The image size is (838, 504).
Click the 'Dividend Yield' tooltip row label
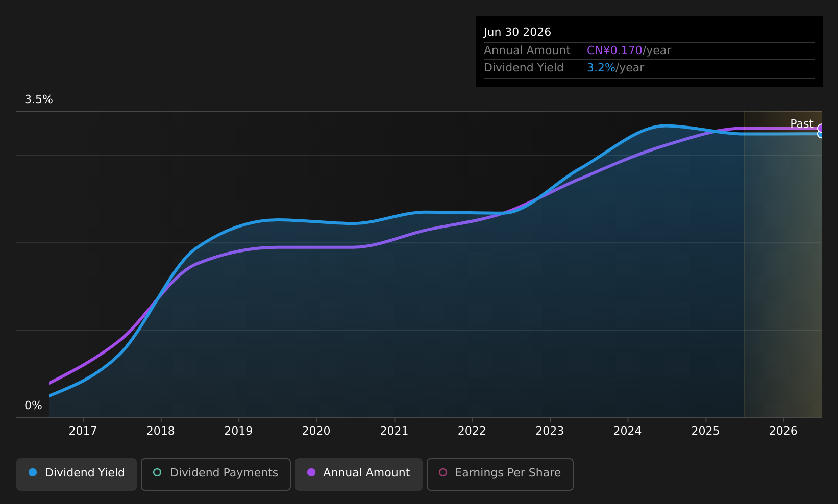(x=524, y=68)
